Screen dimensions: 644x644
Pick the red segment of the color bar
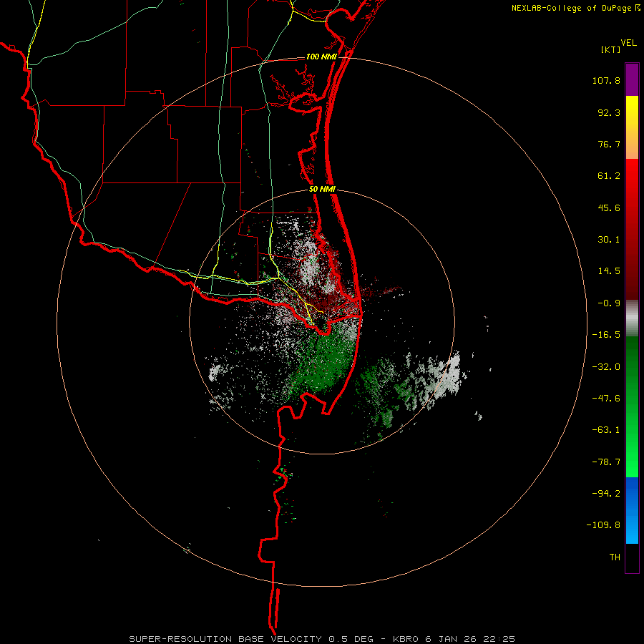pos(632,229)
